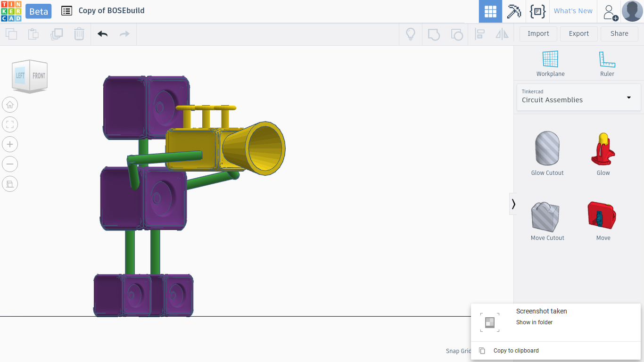Click the Share button
The width and height of the screenshot is (644, 362).
[x=619, y=34]
